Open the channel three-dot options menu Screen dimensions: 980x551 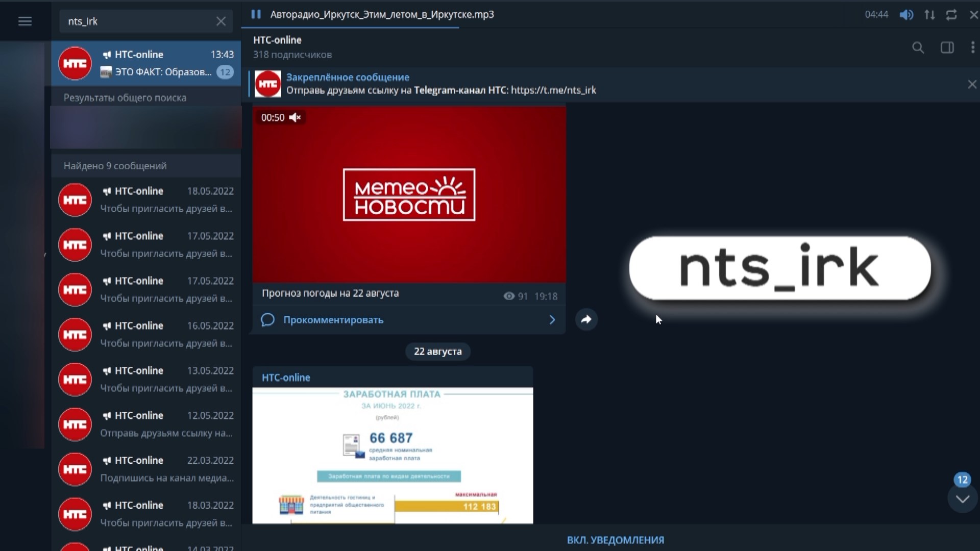(972, 47)
